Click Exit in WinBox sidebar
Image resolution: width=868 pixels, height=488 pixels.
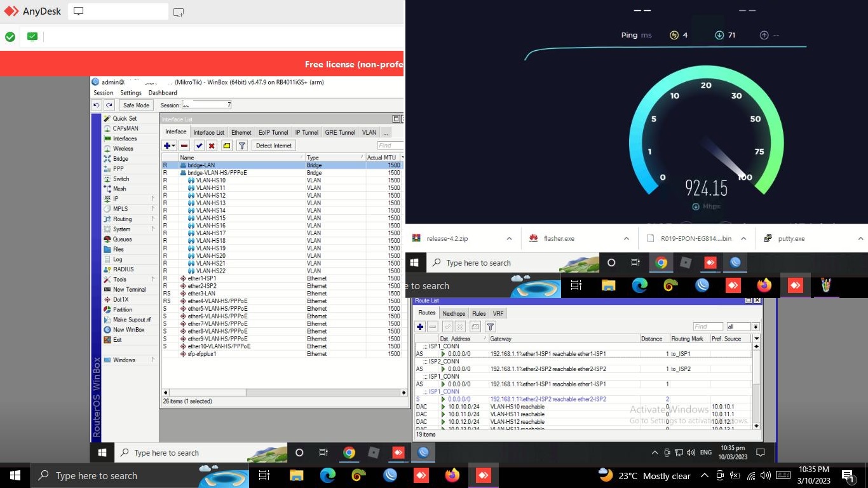pos(117,340)
